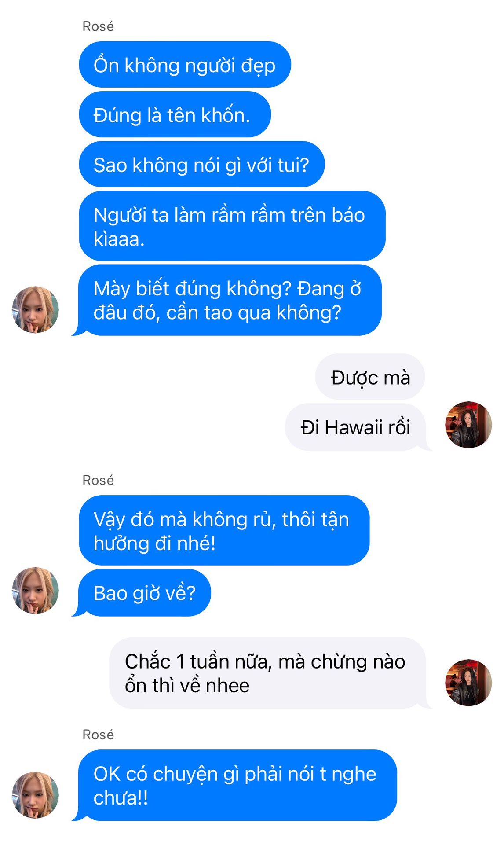Tap Rosé's avatar next to 'Bao giờ về?'
The image size is (504, 845).
[35, 591]
